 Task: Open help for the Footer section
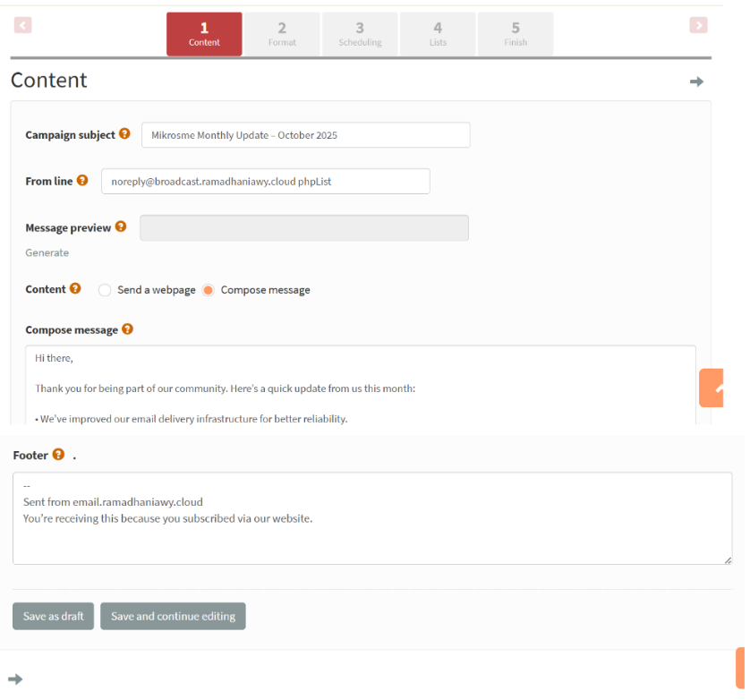click(x=57, y=455)
